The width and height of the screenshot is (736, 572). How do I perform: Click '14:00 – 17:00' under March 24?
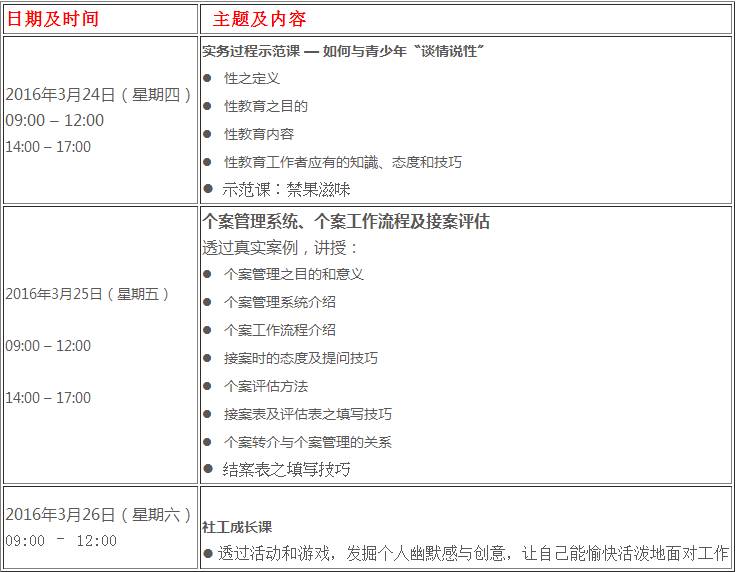[48, 147]
